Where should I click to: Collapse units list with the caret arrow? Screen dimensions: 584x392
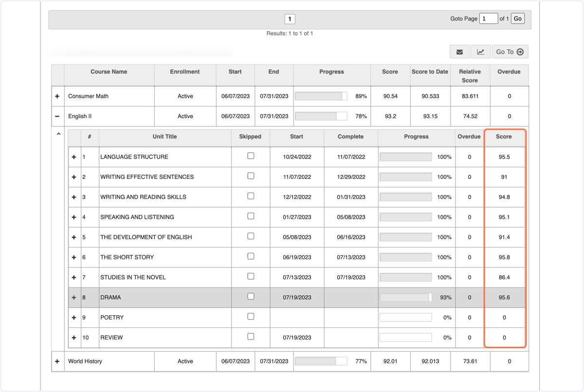tap(58, 134)
